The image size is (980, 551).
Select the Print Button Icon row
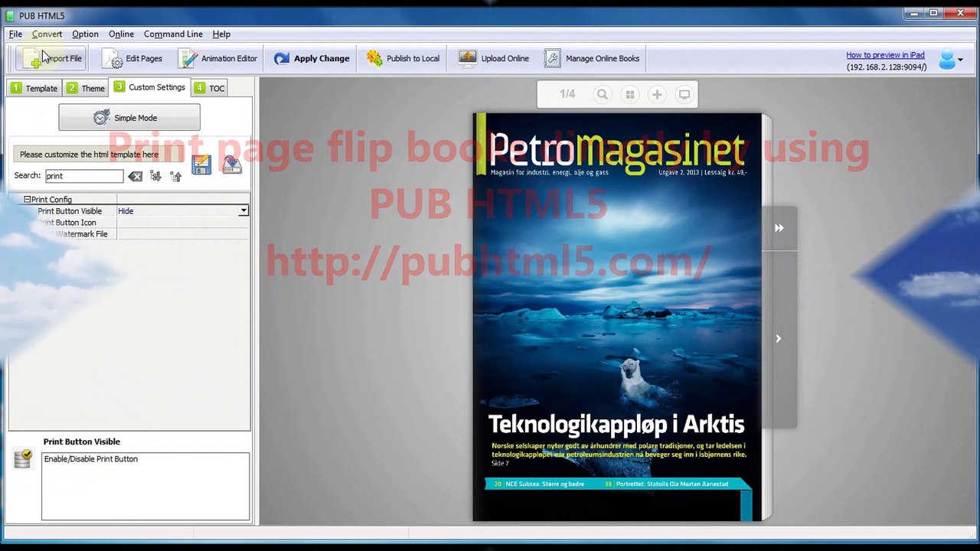tap(129, 222)
